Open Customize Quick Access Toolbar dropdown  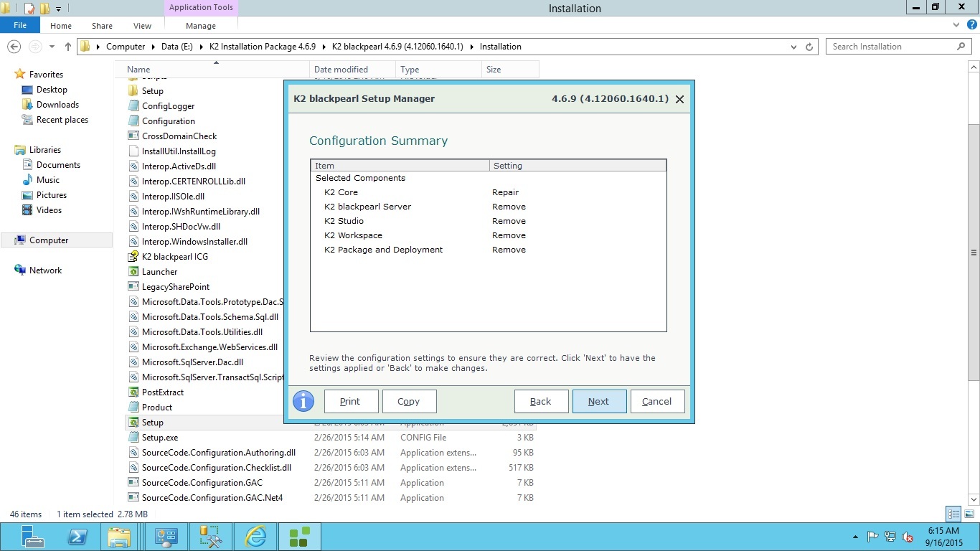coord(59,9)
